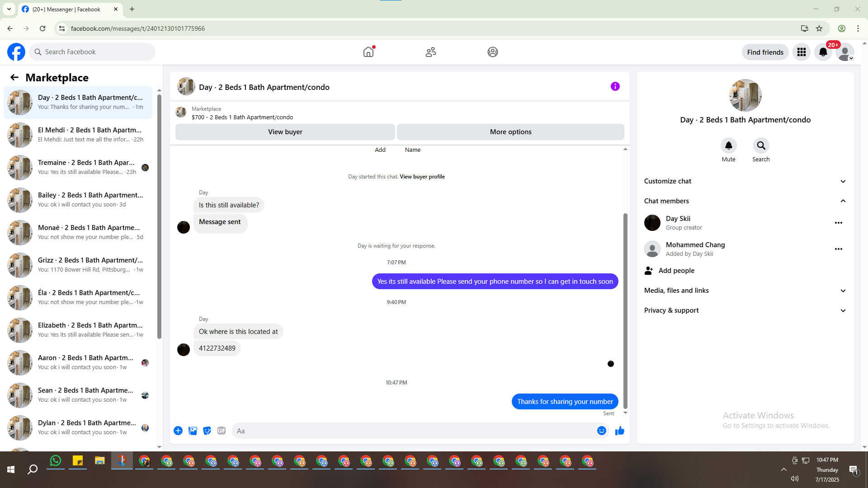Viewport: 868px width, 488px height.
Task: Open Sean conversation
Action: (x=78, y=395)
